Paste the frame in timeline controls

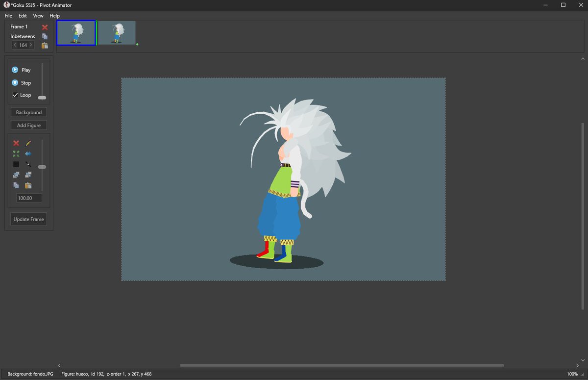click(x=45, y=45)
